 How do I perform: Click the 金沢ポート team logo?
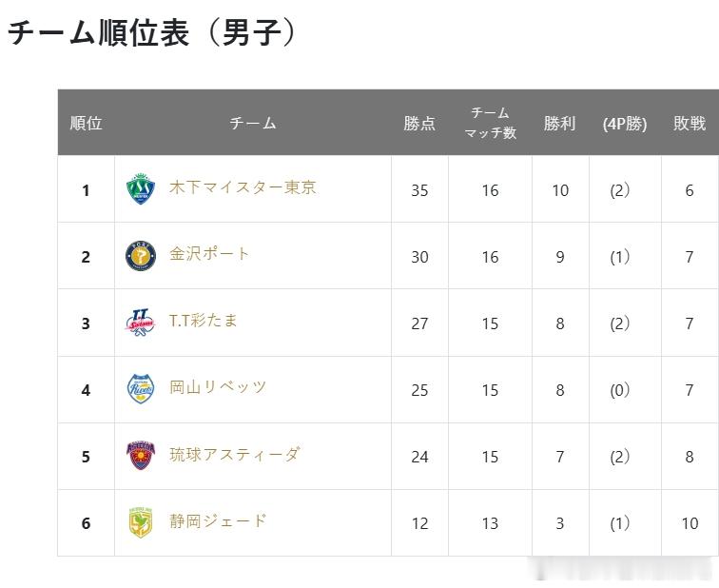pos(141,255)
